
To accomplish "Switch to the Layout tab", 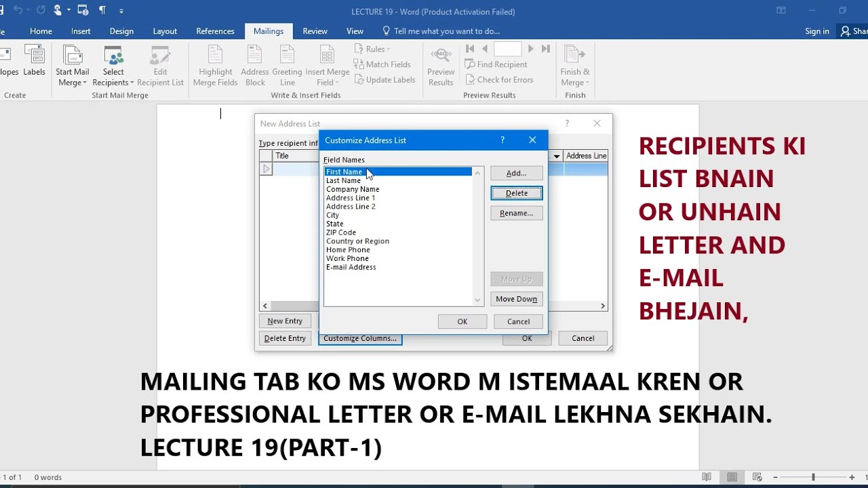I will (165, 31).
